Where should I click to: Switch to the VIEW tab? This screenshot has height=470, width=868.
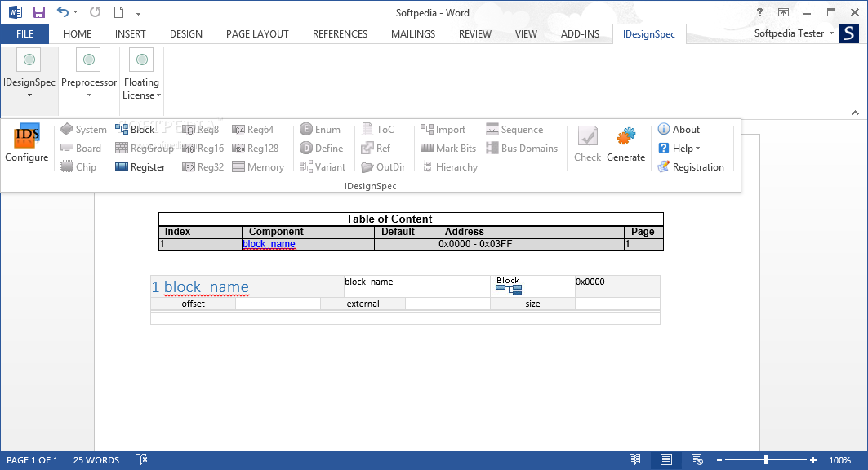(526, 33)
